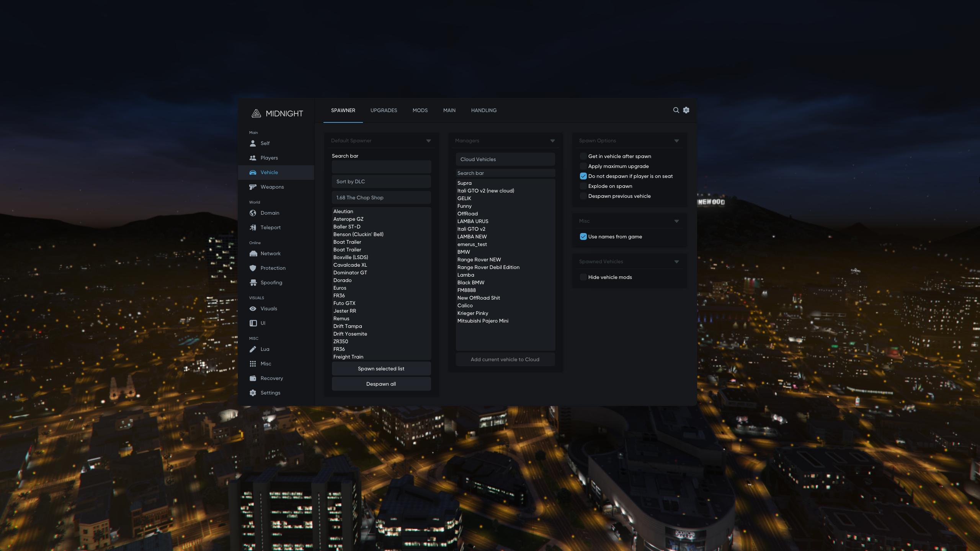Click the Network icon in Online section
The image size is (980, 551).
click(x=253, y=254)
